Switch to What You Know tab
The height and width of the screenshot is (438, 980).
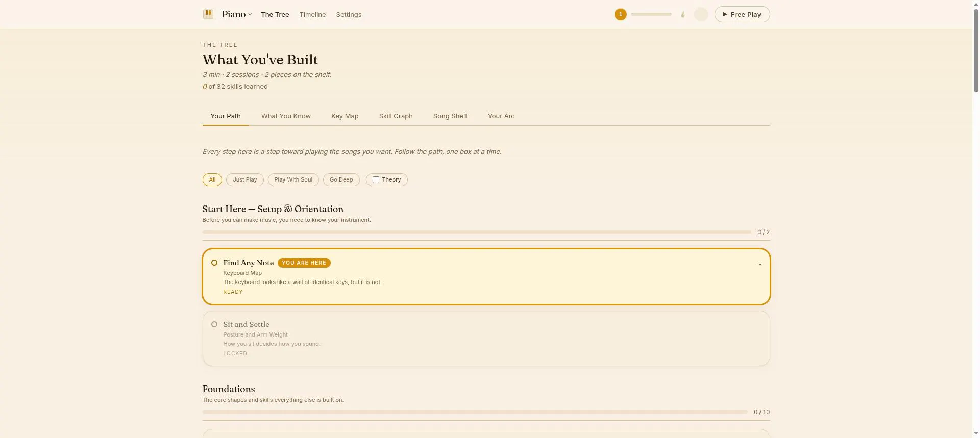(286, 116)
